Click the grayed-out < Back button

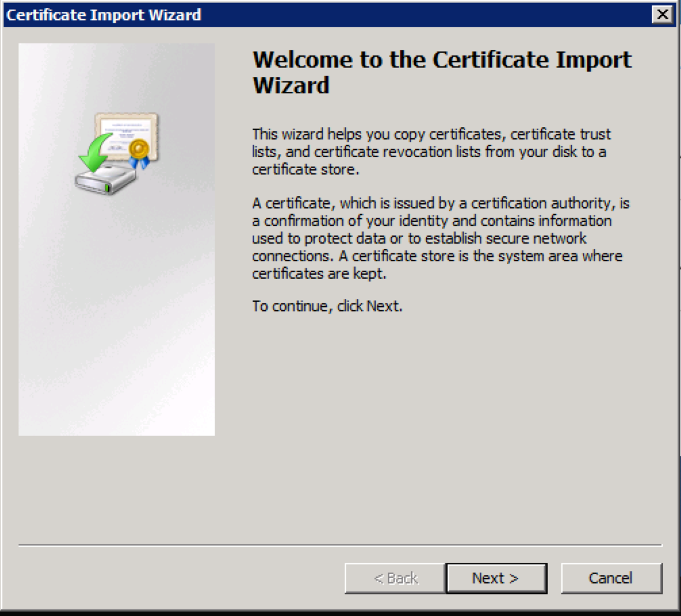395,578
